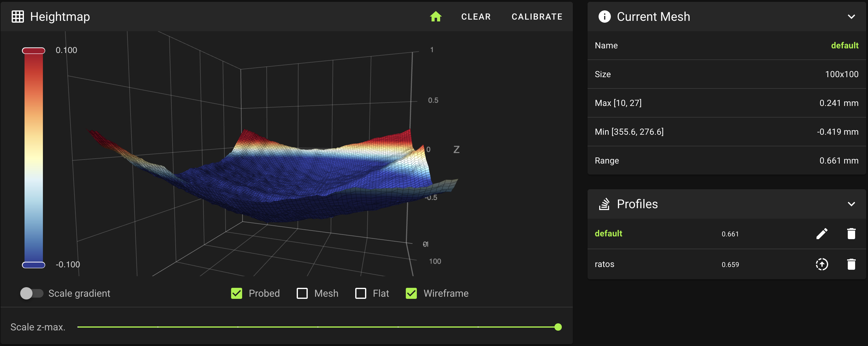Viewport: 868px width, 346px height.
Task: Enable the Mesh checkbox
Action: [x=302, y=293]
